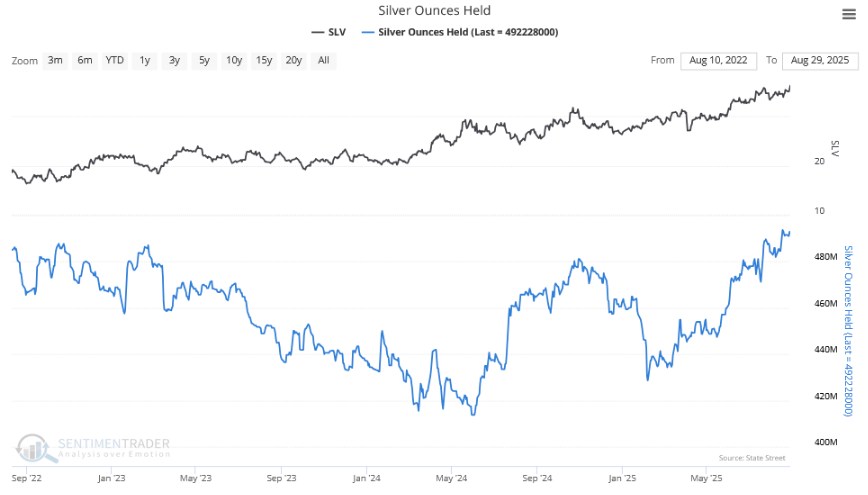This screenshot has width=868, height=495.
Task: Select the YTD zoom range
Action: tap(115, 60)
